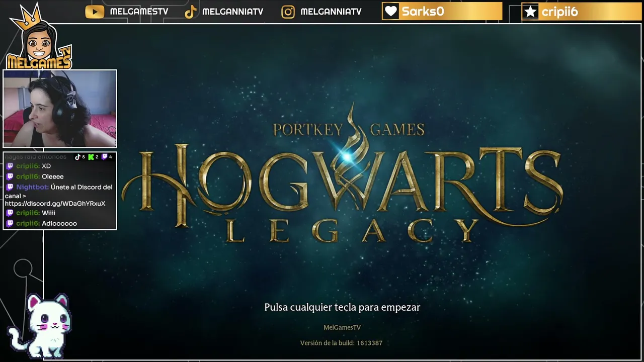
Task: Click the 'Versión de la build: 1613387' text
Action: coord(341,343)
